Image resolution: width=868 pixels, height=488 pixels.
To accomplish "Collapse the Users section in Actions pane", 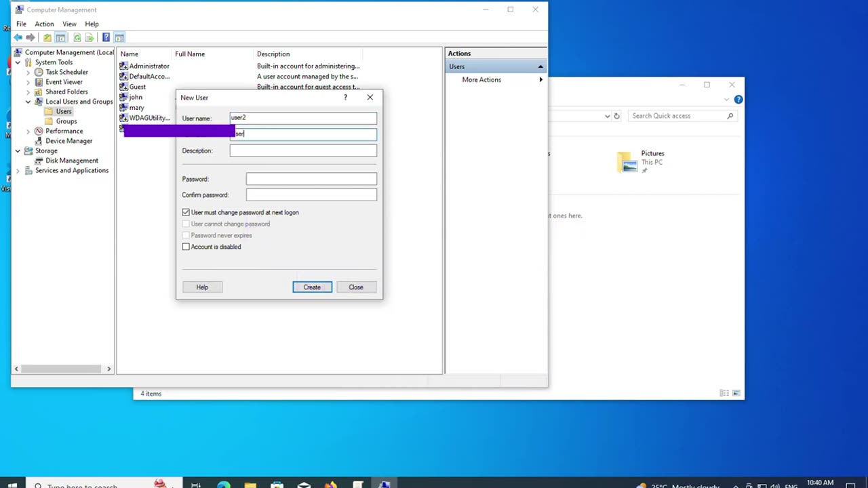I will coord(540,66).
